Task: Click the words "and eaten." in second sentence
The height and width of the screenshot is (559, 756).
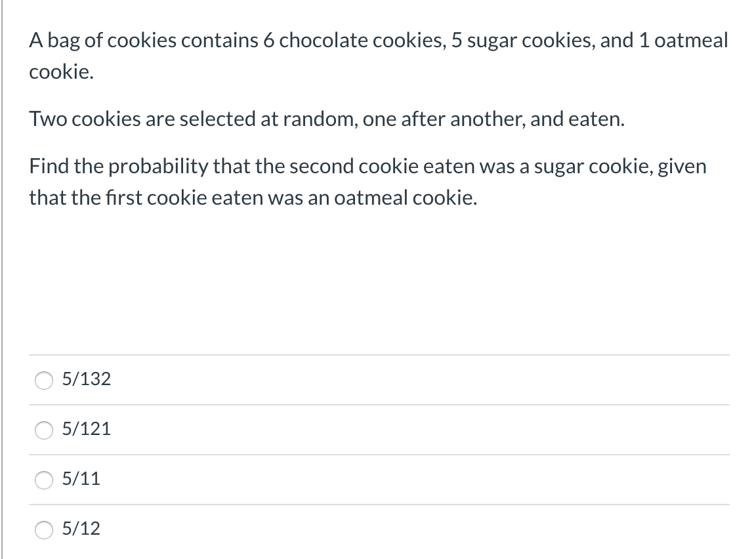Action: click(577, 119)
